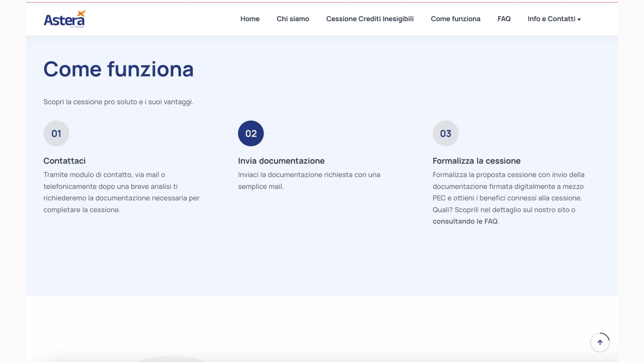Select step 02 circle

[x=251, y=133]
